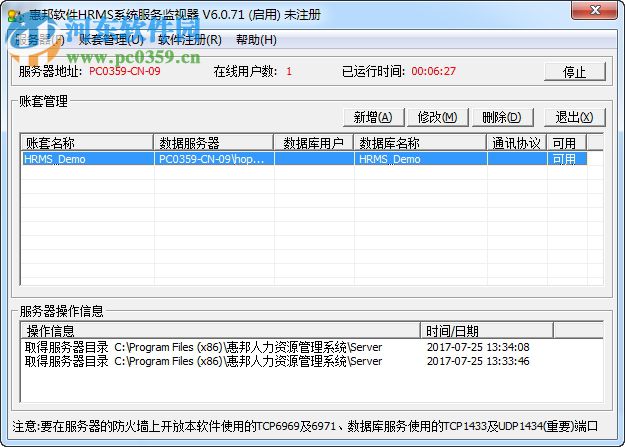
Task: Select the log entry dated 13:34:08
Action: click(277, 347)
